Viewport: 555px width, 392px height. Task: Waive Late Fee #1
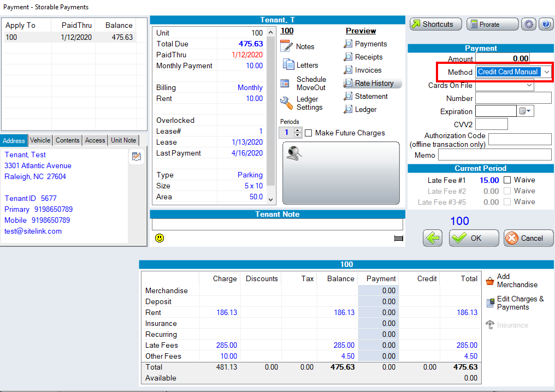[507, 180]
